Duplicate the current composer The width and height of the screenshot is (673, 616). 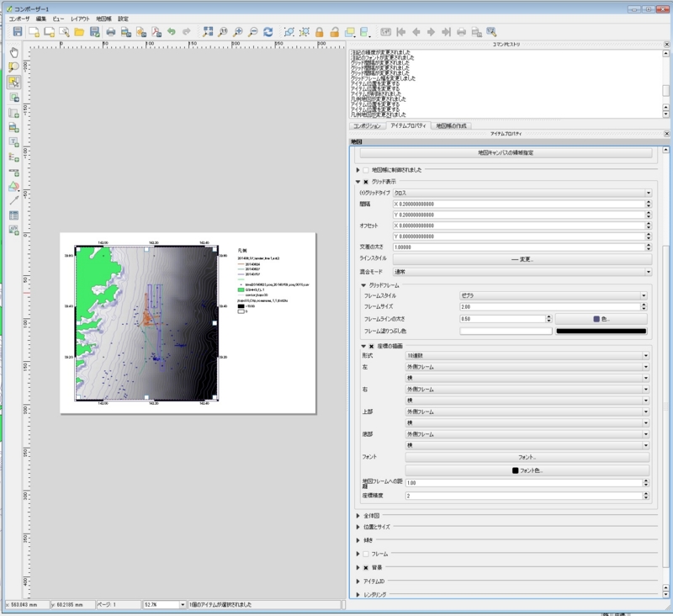coord(49,31)
